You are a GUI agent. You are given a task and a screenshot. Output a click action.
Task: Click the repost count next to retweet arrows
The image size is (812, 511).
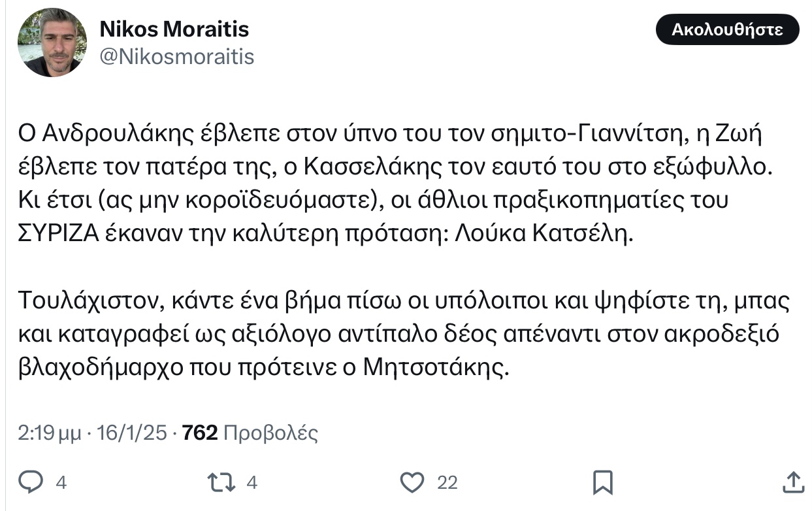coord(252,483)
